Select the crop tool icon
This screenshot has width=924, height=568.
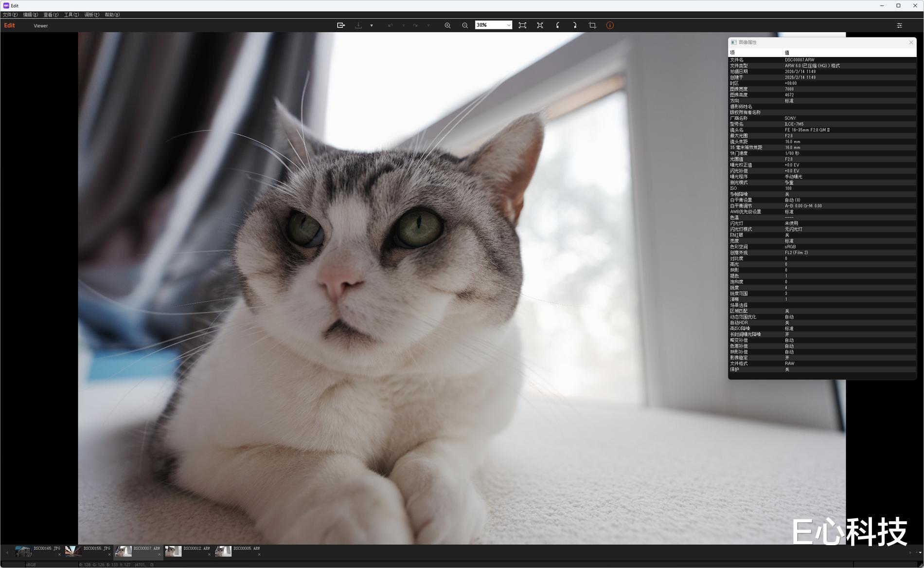(x=592, y=25)
